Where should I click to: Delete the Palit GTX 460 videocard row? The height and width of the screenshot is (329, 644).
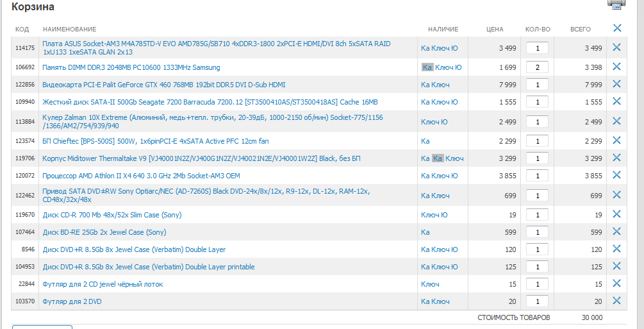tap(616, 84)
